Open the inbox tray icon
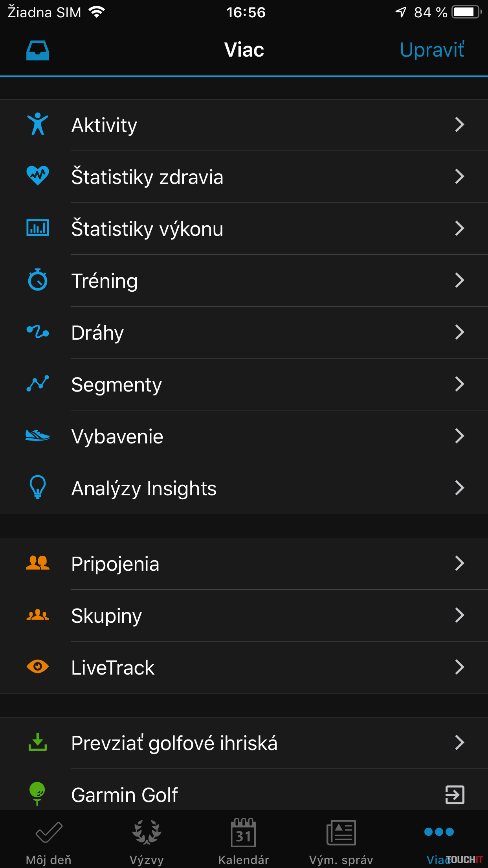 click(x=38, y=50)
